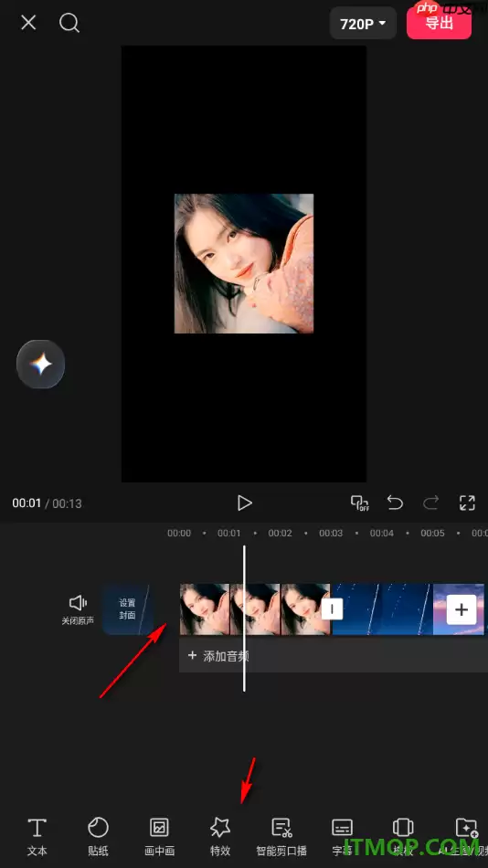Undo the last edit
The width and height of the screenshot is (488, 868).
click(395, 503)
